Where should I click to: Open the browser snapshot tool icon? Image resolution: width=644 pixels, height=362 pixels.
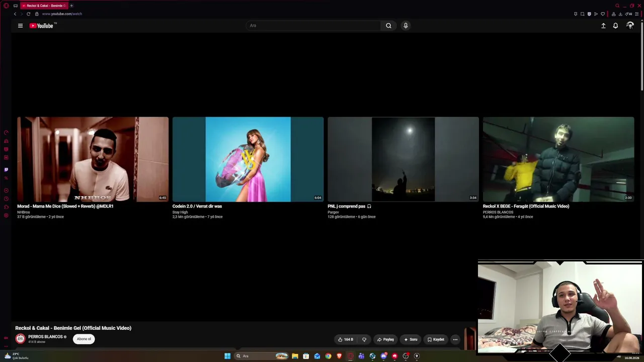pos(583,14)
